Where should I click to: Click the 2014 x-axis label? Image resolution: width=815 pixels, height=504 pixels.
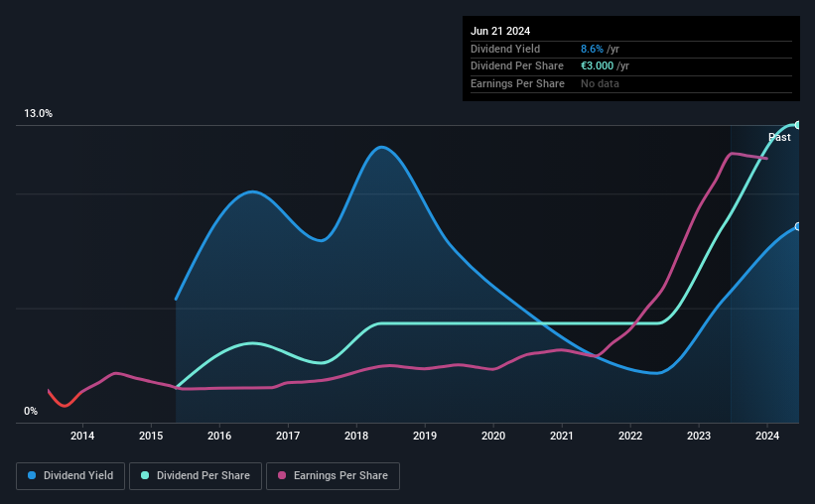82,436
